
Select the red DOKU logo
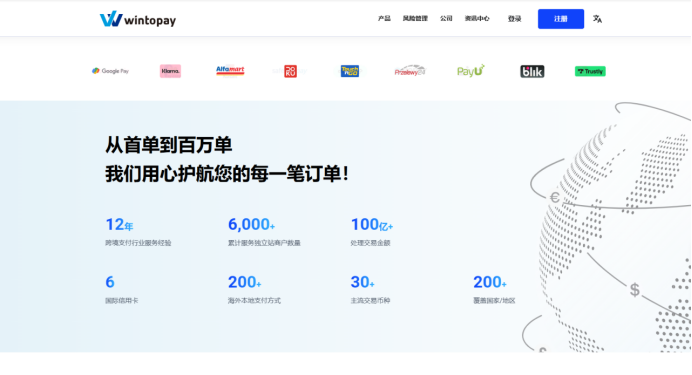(x=290, y=71)
